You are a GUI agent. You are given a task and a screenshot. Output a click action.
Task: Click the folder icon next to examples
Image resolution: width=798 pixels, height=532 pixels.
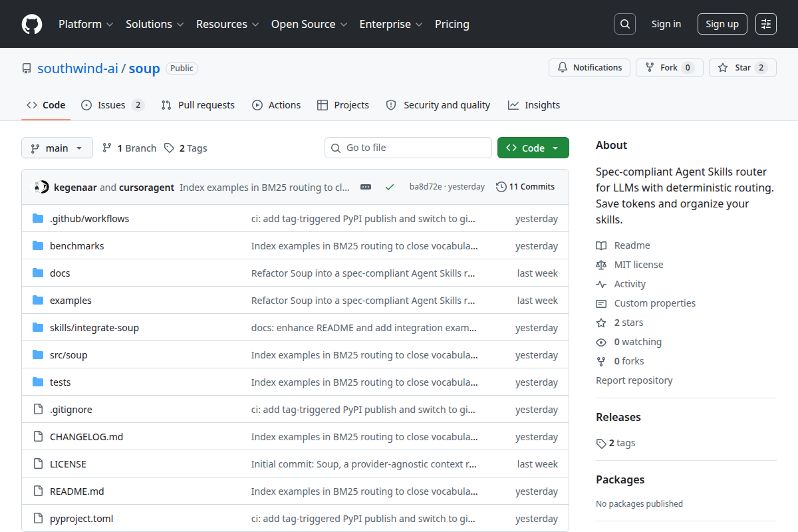pos(38,301)
